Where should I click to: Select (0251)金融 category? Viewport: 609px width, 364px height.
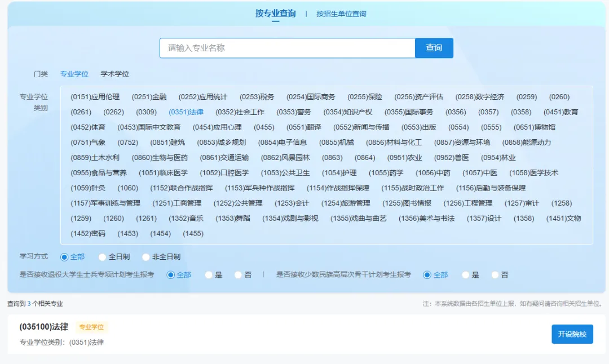(149, 97)
